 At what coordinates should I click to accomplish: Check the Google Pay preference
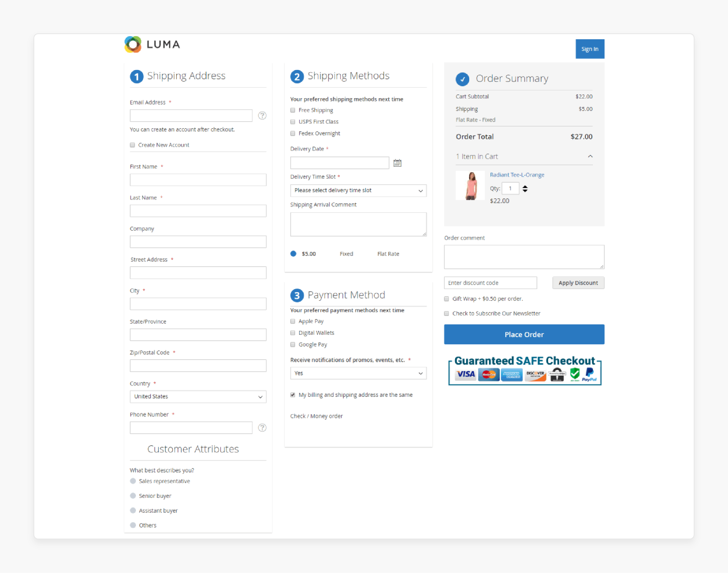pyautogui.click(x=293, y=344)
